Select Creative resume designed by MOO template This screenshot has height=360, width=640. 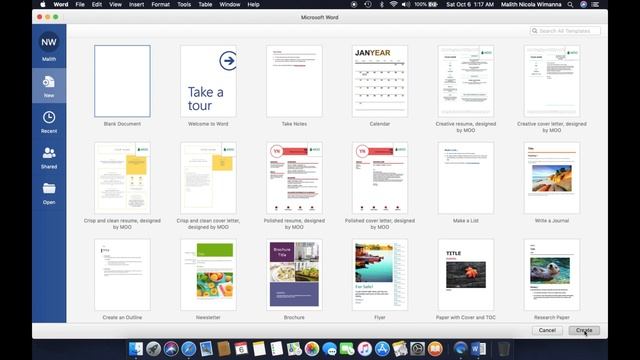(x=466, y=81)
